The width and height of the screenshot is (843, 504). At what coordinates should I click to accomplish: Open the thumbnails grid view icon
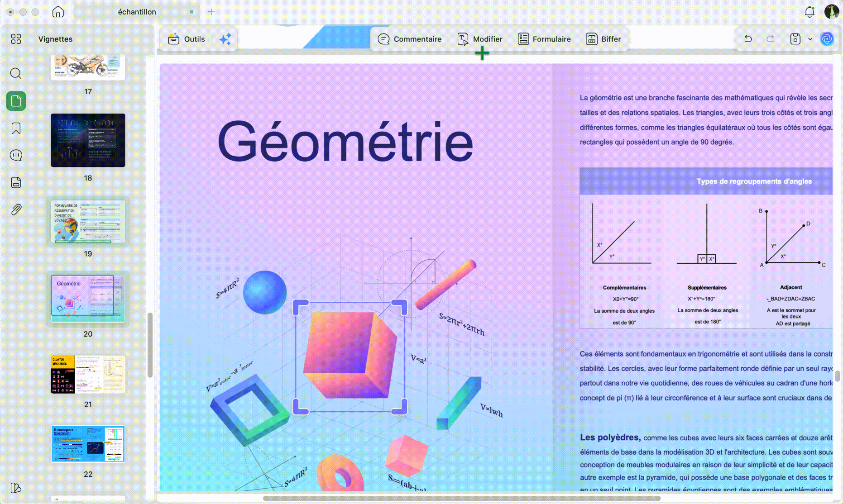[x=16, y=39]
